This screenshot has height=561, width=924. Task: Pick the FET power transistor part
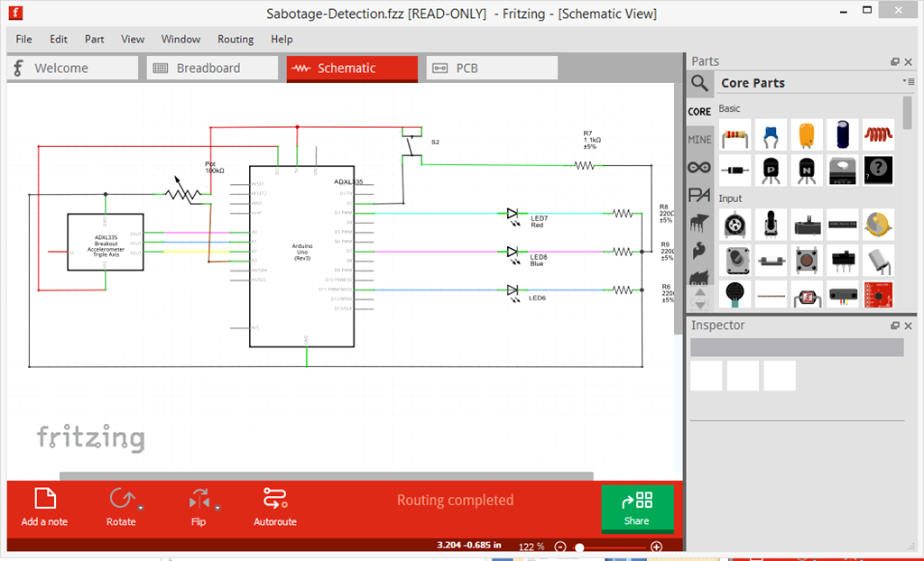[843, 170]
